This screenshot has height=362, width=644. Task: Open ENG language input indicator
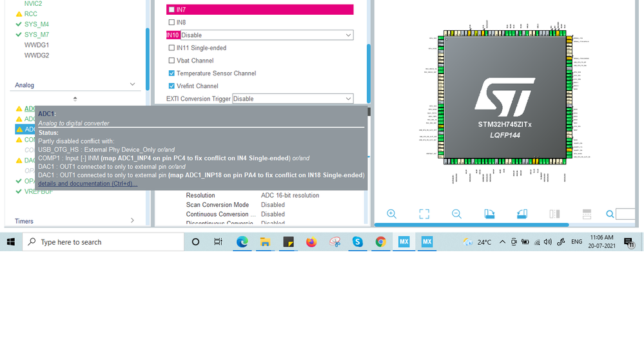click(577, 242)
